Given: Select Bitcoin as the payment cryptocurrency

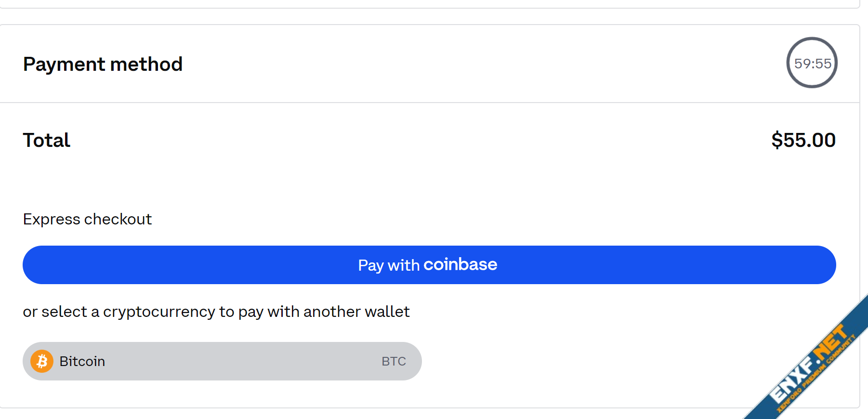Looking at the screenshot, I should coord(222,361).
